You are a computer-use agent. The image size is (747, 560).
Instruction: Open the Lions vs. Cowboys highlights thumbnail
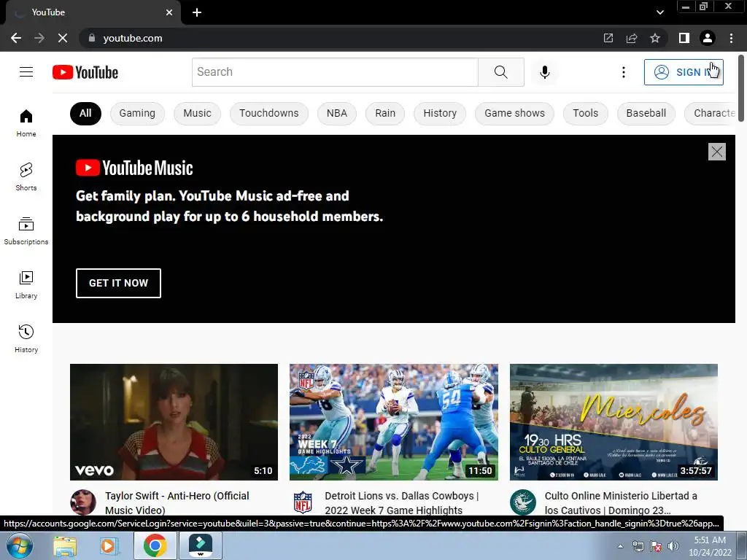(x=394, y=422)
